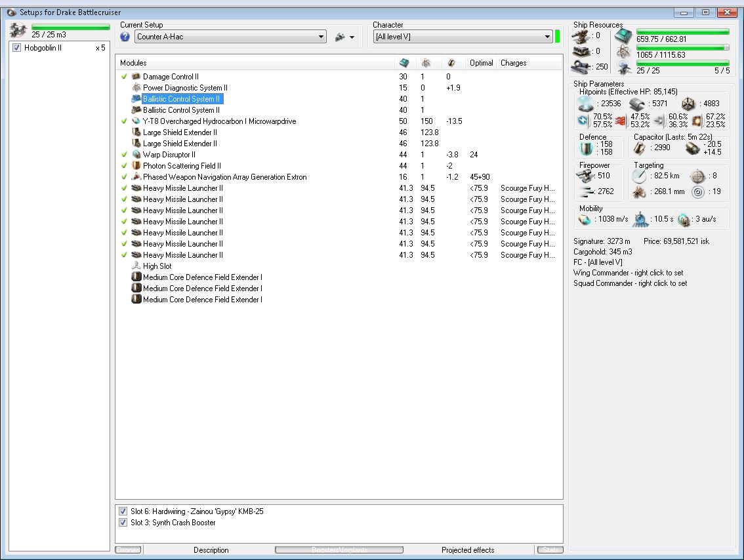Click the align time icon showing 10.5 s

click(x=640, y=219)
